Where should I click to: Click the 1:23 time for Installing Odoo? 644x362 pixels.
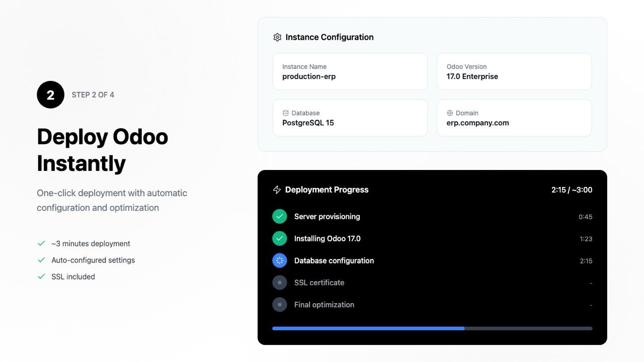[x=586, y=239]
